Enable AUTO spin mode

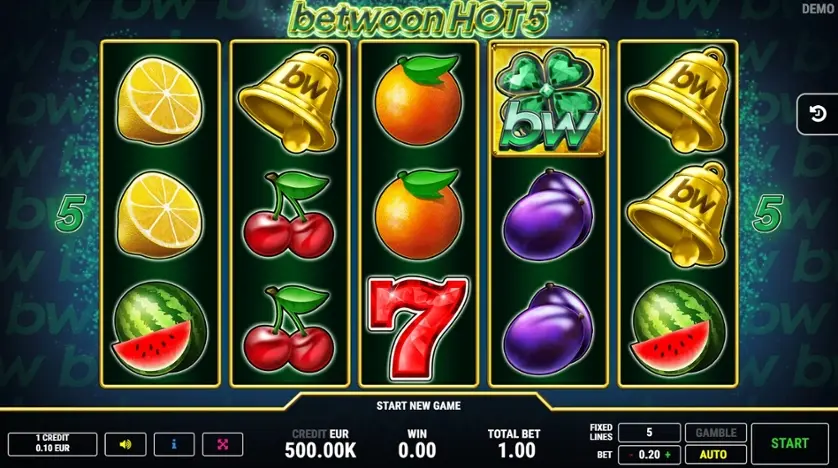716,455
